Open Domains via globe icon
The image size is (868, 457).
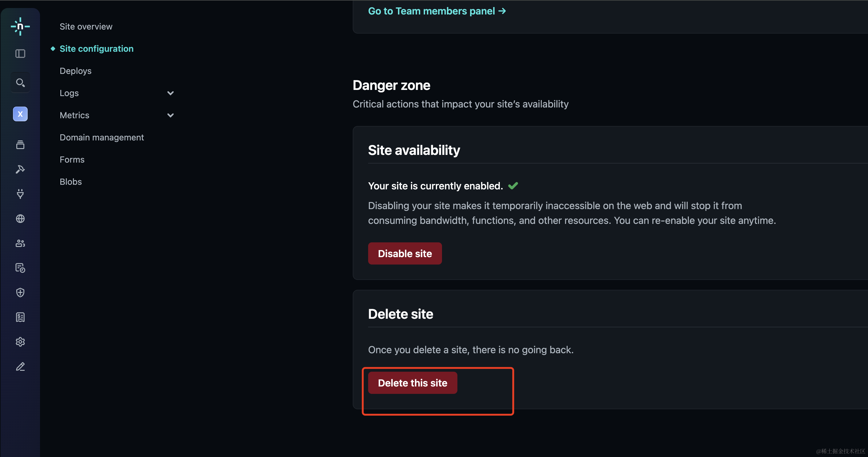pos(20,219)
